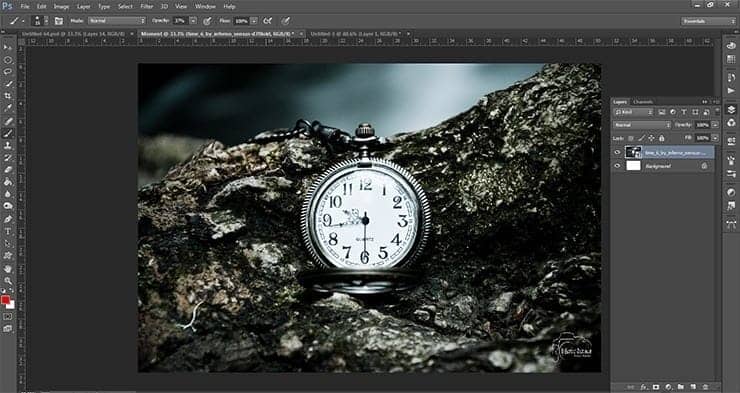
Task: Toggle lock all for the layer
Action: pyautogui.click(x=662, y=138)
